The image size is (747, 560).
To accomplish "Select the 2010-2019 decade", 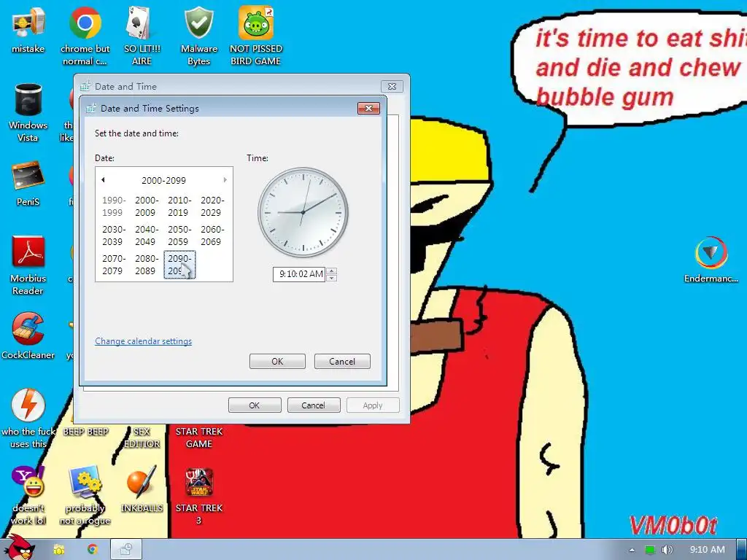I will pyautogui.click(x=179, y=206).
